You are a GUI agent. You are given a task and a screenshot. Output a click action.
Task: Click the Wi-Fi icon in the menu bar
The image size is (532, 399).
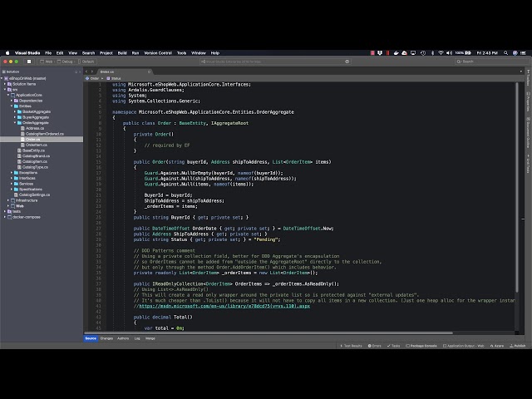pyautogui.click(x=441, y=53)
